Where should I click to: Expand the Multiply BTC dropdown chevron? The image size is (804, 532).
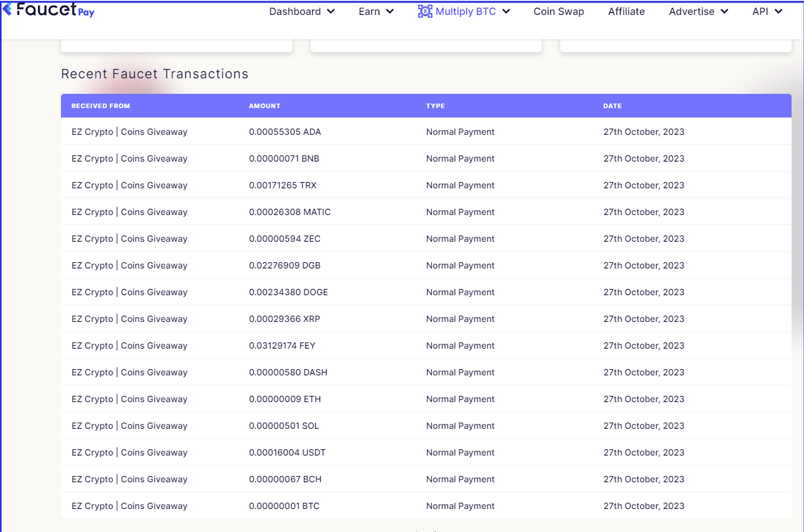tap(506, 11)
